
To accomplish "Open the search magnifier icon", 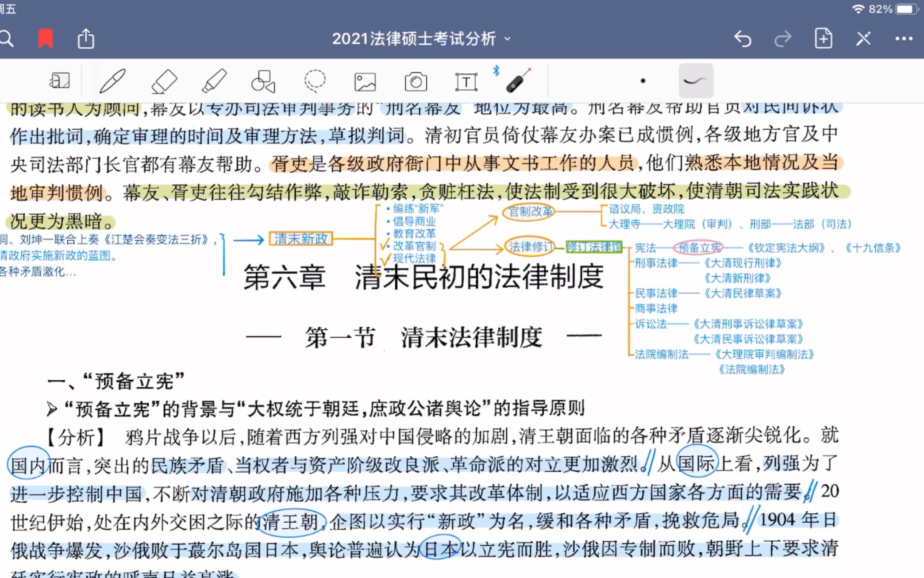I will tap(6, 39).
